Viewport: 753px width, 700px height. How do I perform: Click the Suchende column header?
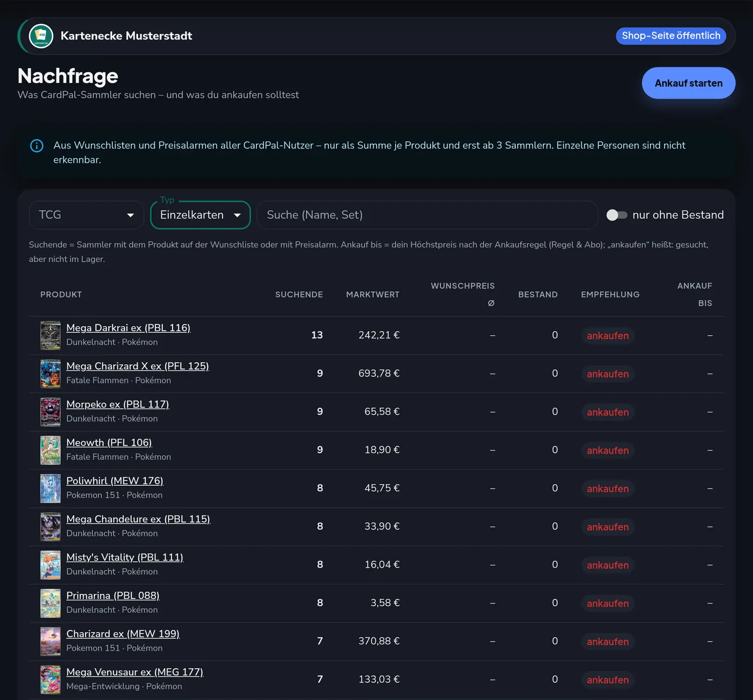point(299,295)
